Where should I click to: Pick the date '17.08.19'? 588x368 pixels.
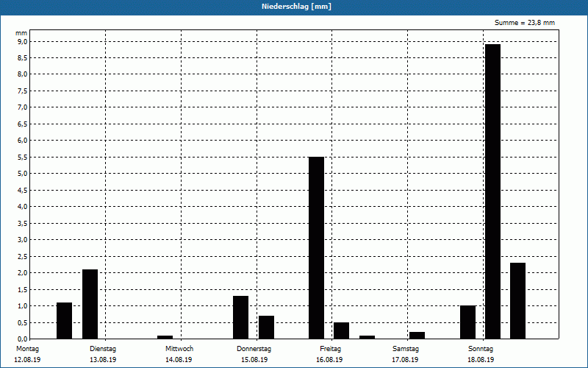pos(405,360)
